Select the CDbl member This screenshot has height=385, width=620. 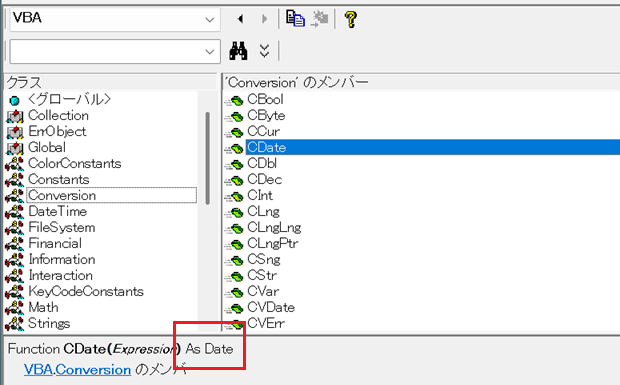point(262,163)
